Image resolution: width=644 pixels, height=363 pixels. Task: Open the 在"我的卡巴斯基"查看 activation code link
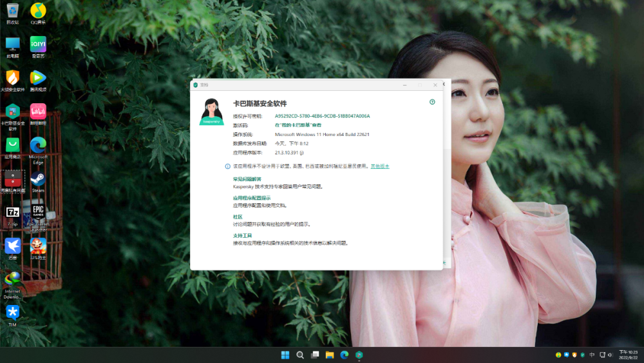298,125
